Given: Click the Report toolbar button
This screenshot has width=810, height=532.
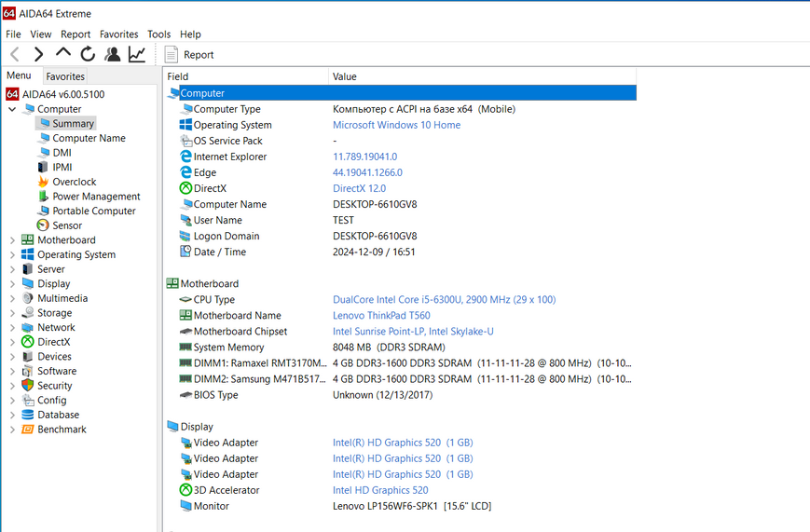Looking at the screenshot, I should pos(189,55).
